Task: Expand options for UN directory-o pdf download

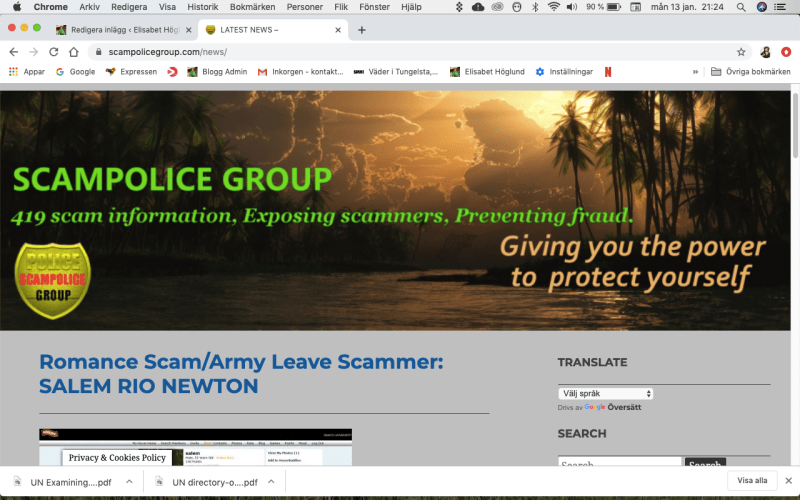Action: tap(271, 482)
